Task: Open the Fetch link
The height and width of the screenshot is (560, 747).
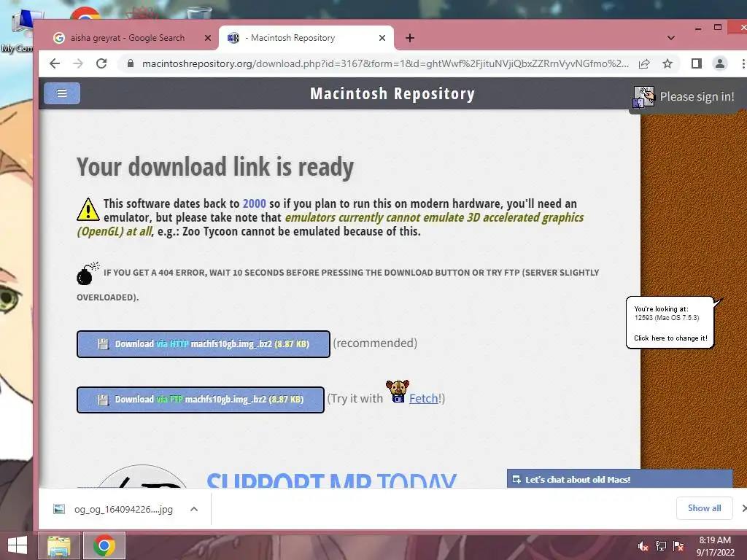Action: (423, 399)
